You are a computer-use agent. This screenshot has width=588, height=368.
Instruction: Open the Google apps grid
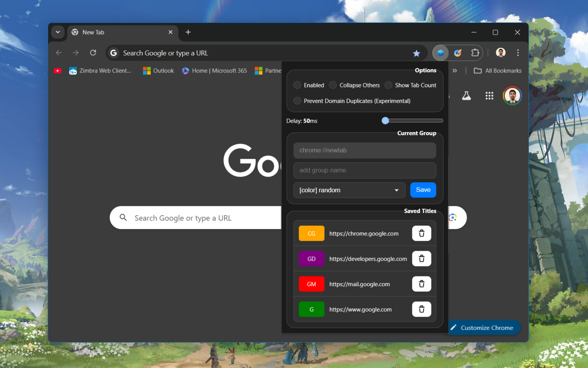click(x=489, y=96)
